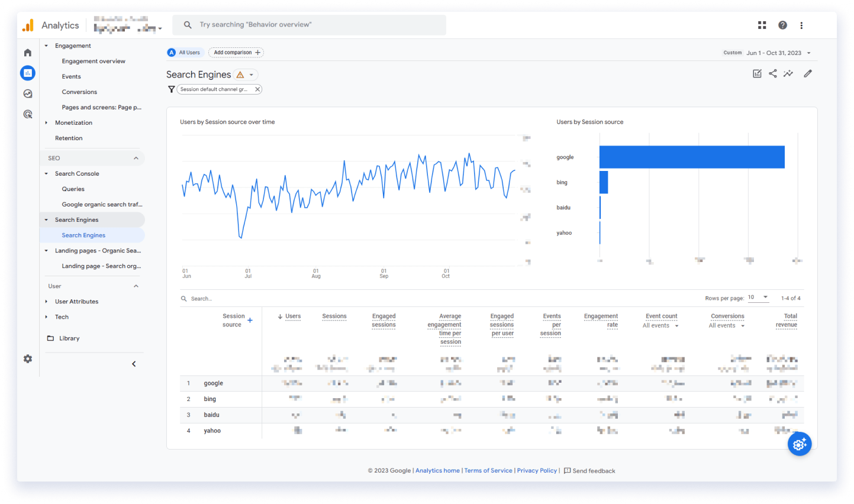The image size is (854, 504).
Task: Open Pages and screens report
Action: coord(101,107)
